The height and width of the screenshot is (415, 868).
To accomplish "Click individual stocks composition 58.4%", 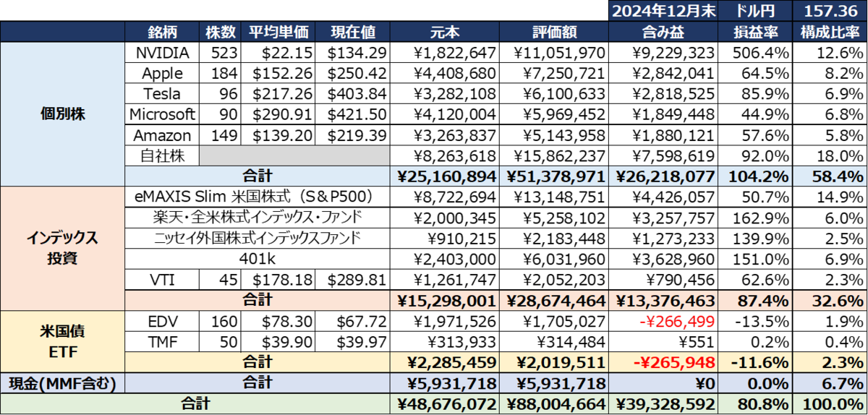I will click(x=830, y=176).
